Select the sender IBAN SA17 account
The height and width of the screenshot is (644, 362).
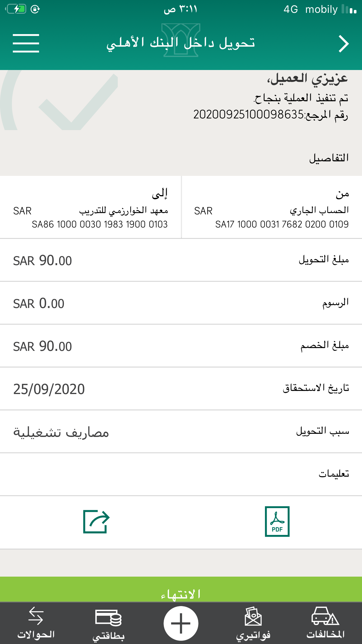pyautogui.click(x=282, y=224)
